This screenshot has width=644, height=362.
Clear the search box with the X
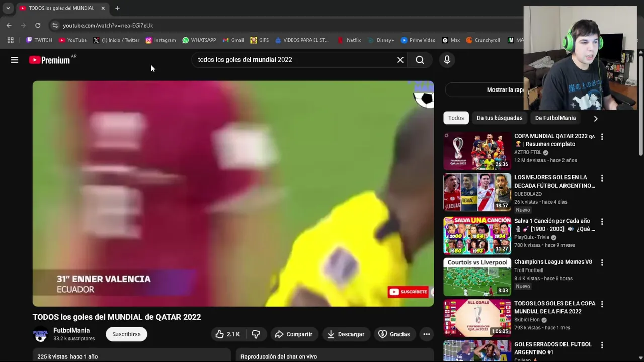(x=400, y=60)
